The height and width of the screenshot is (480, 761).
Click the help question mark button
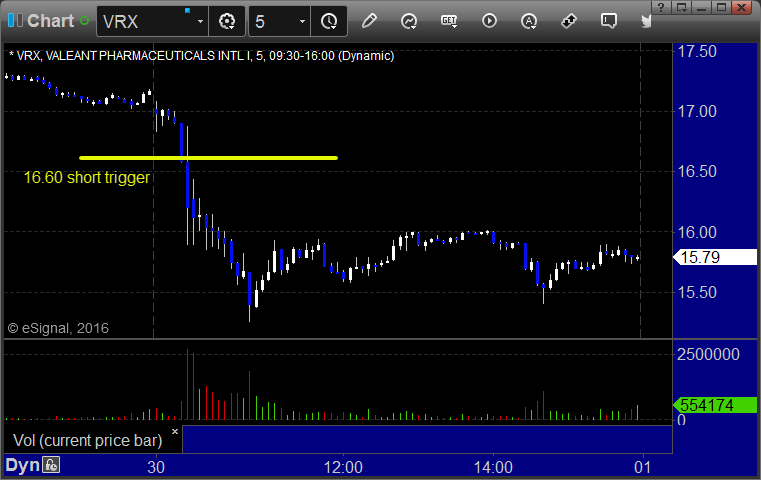click(661, 7)
